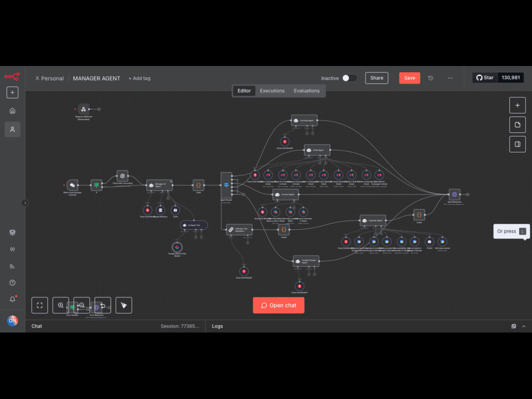
Task: Select the Agent Router switch node
Action: tap(226, 185)
